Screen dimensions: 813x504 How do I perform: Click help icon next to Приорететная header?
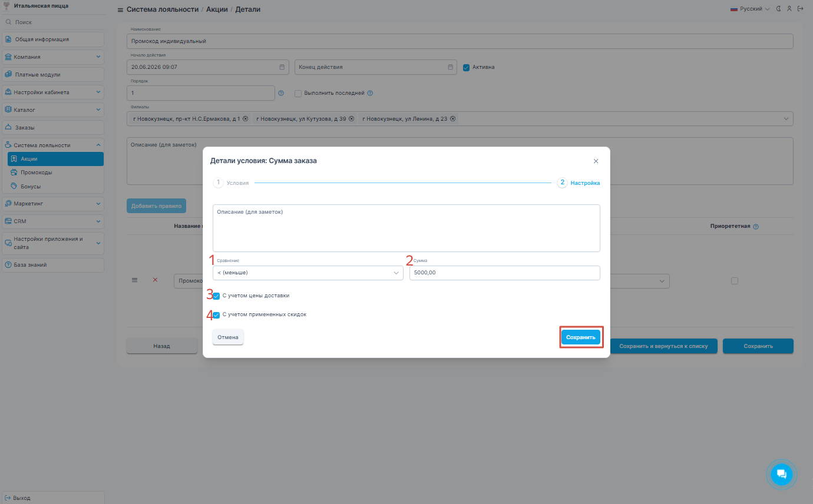(756, 227)
